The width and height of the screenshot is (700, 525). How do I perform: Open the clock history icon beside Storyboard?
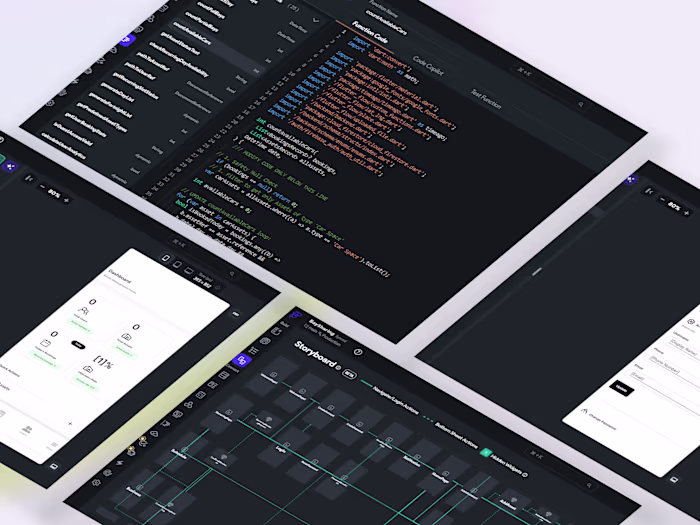click(358, 352)
